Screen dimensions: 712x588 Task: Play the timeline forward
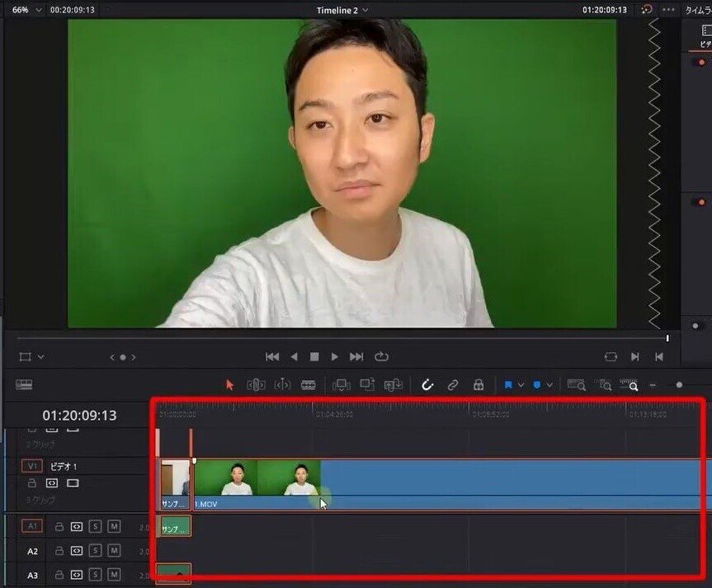pos(335,357)
